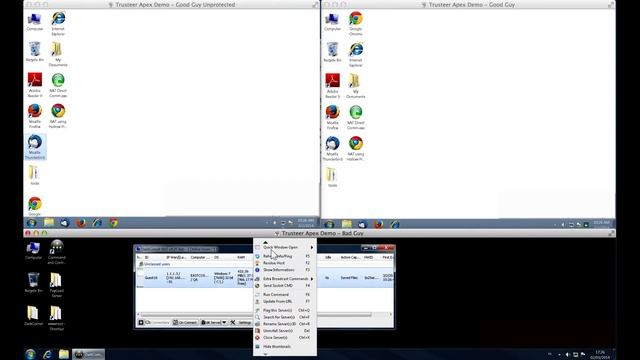Open Command and Control icon on Bad Guy desktop
640x360 pixels.
tap(57, 252)
